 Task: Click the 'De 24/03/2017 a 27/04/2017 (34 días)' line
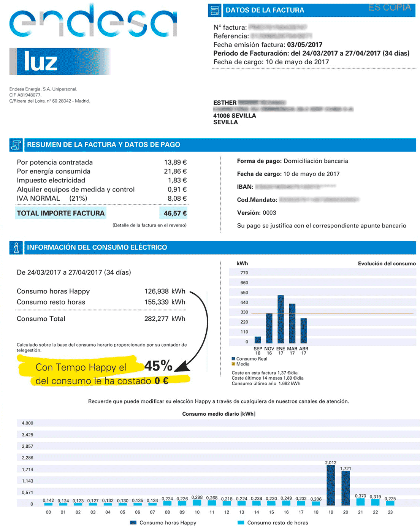coord(74,272)
